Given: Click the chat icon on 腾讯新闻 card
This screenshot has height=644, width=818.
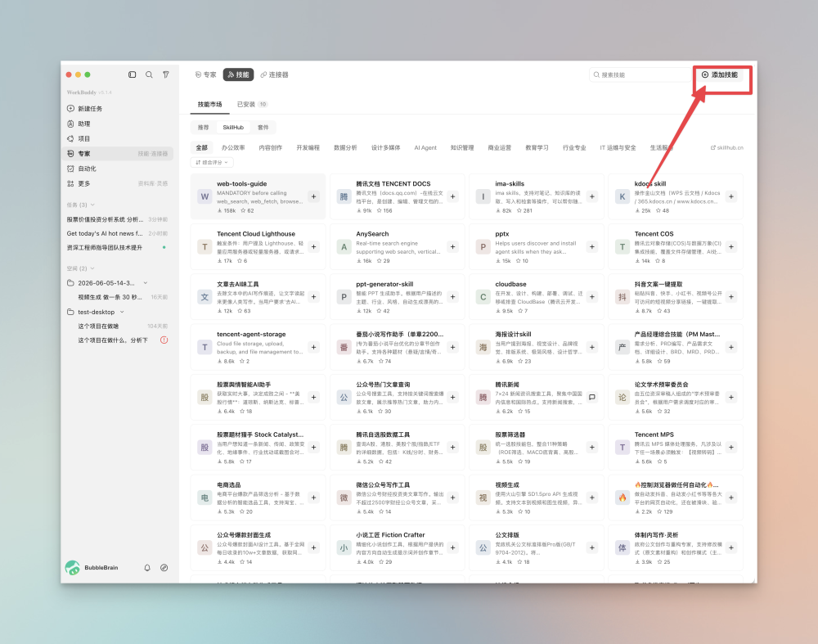Looking at the screenshot, I should coord(592,397).
